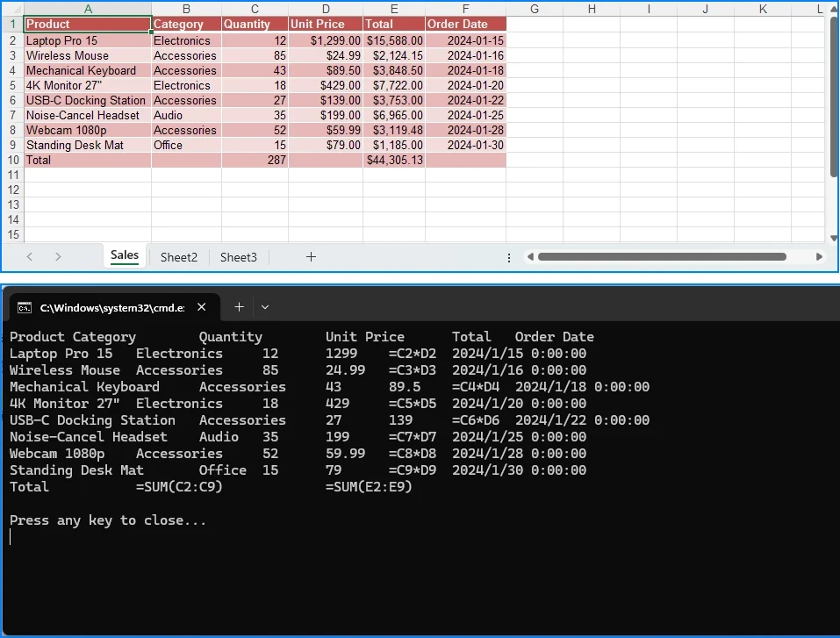Click horizontal scrollbar left arrow

pos(530,256)
